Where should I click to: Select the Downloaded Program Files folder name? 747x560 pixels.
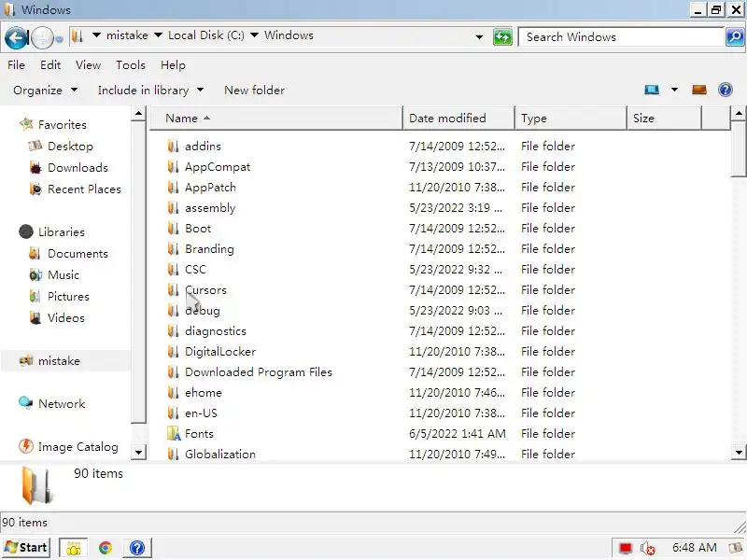point(259,371)
